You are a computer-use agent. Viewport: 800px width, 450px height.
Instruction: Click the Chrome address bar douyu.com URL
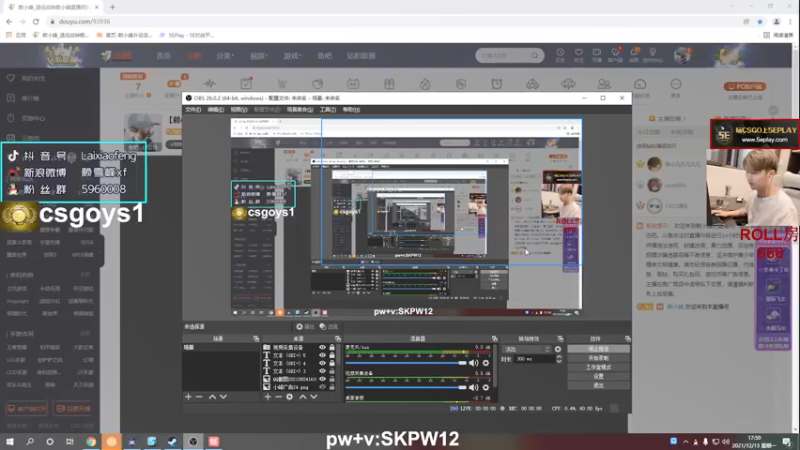85,21
